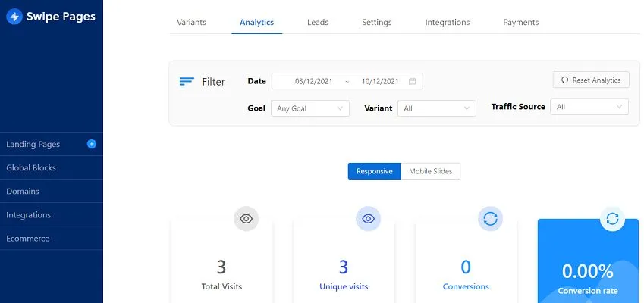This screenshot has height=303, width=644.
Task: Click the Total Visits label
Action: [x=221, y=286]
